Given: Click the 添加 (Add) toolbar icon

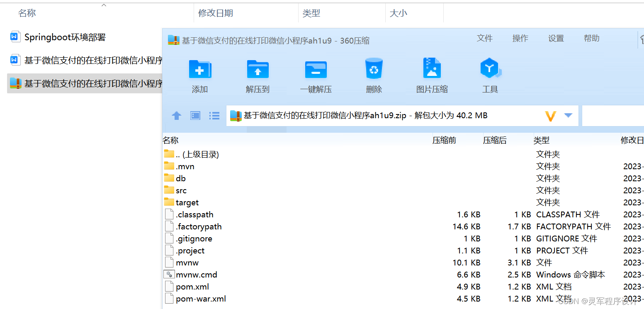Looking at the screenshot, I should click(x=200, y=75).
